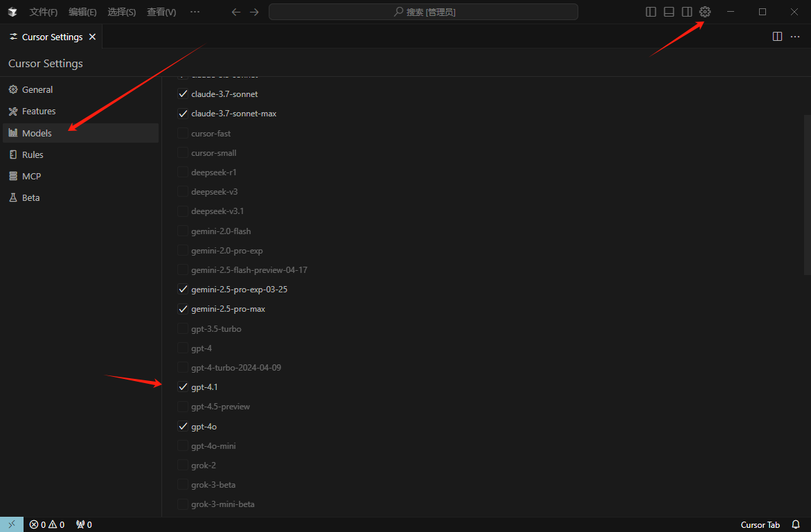Viewport: 811px width, 532px height.
Task: Open the Features settings section
Action: point(81,112)
